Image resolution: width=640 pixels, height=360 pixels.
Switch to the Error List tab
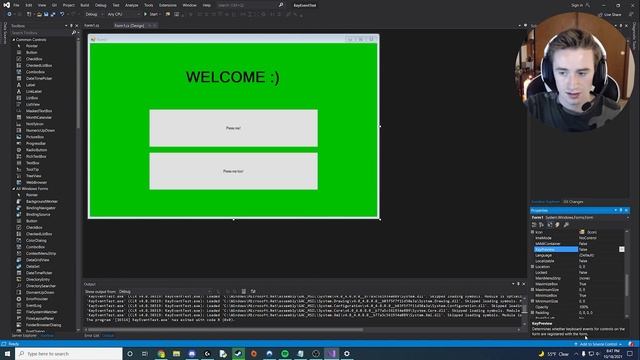click(91, 336)
